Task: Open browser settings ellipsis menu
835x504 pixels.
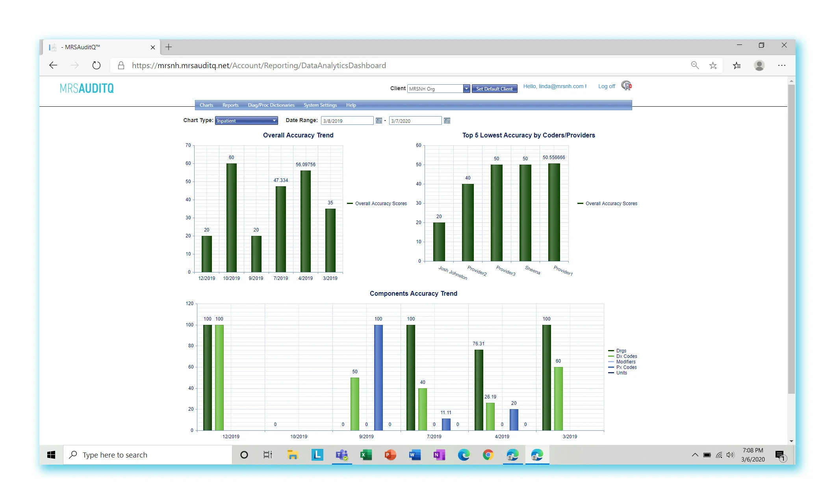Action: click(782, 65)
